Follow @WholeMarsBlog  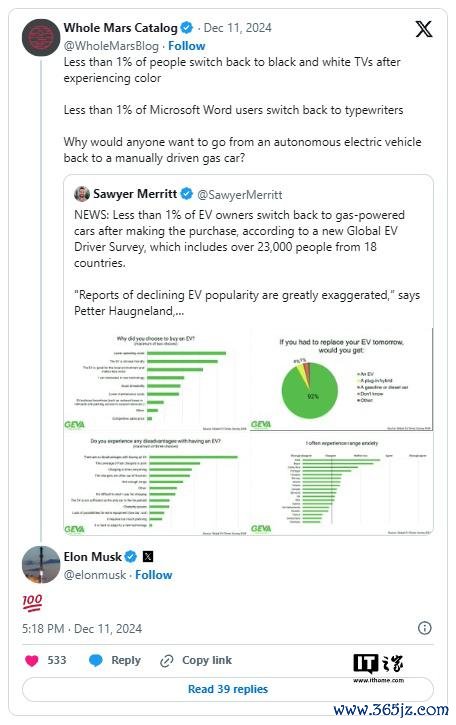point(186,46)
